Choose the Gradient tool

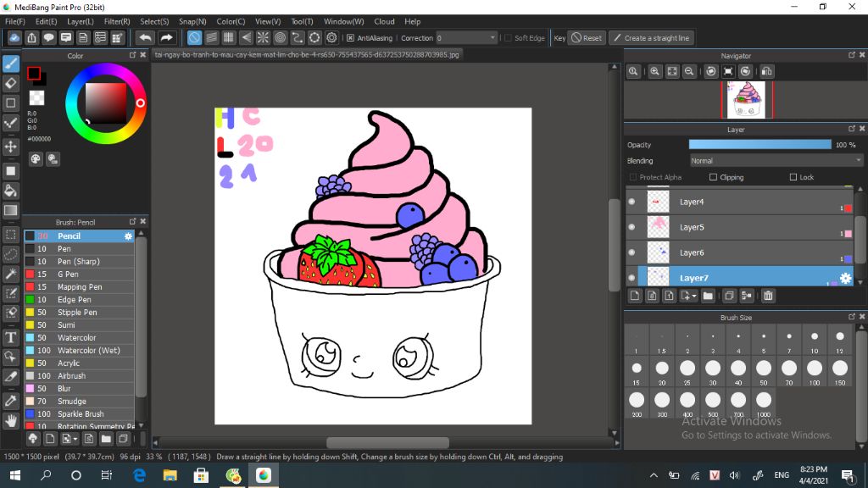tap(11, 210)
